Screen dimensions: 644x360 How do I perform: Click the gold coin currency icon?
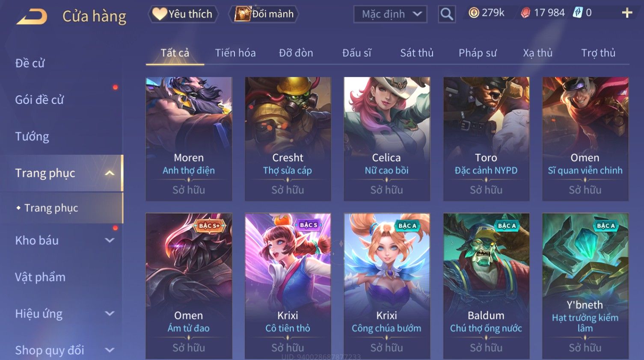coord(474,13)
